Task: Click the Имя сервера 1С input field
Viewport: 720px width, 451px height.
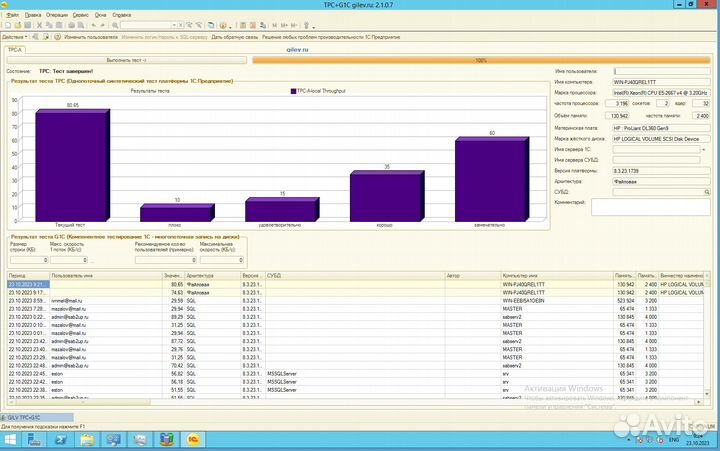Action: [656, 149]
